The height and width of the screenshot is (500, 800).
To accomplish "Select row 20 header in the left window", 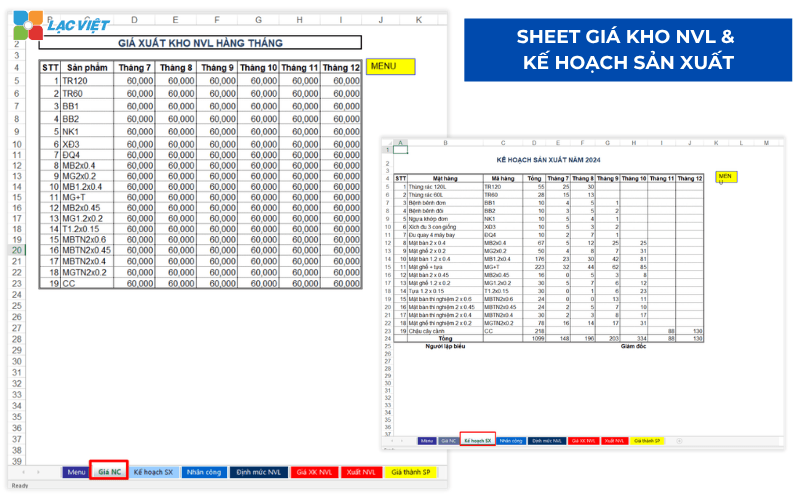I will (17, 250).
